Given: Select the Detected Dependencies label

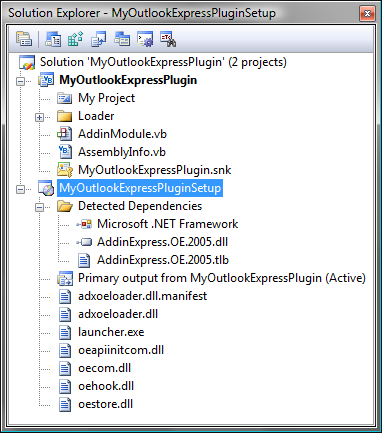Looking at the screenshot, I should tap(140, 206).
